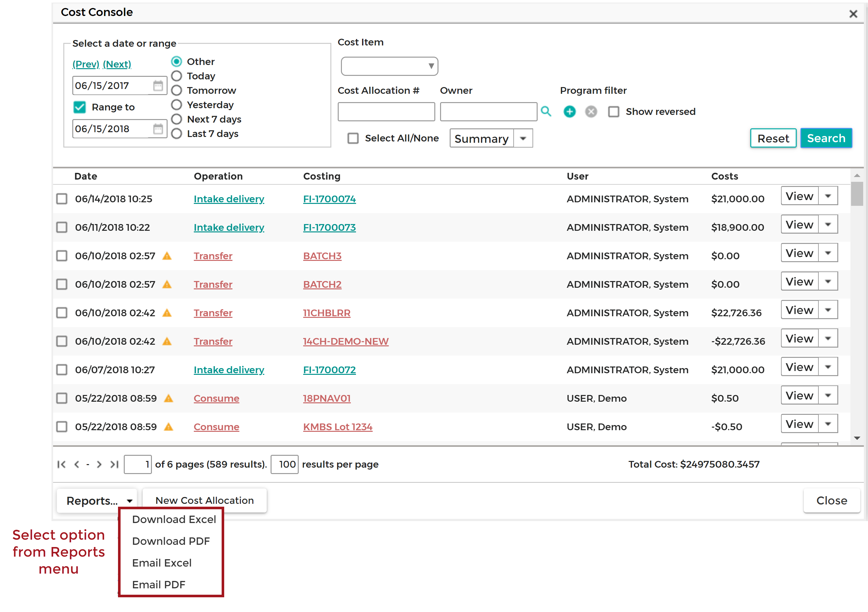The image size is (868, 612).
Task: Click New Cost Allocation button
Action: tap(204, 500)
